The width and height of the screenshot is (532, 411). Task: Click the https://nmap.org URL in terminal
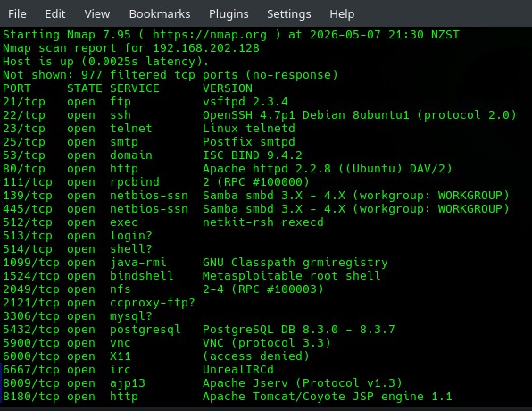(x=210, y=35)
